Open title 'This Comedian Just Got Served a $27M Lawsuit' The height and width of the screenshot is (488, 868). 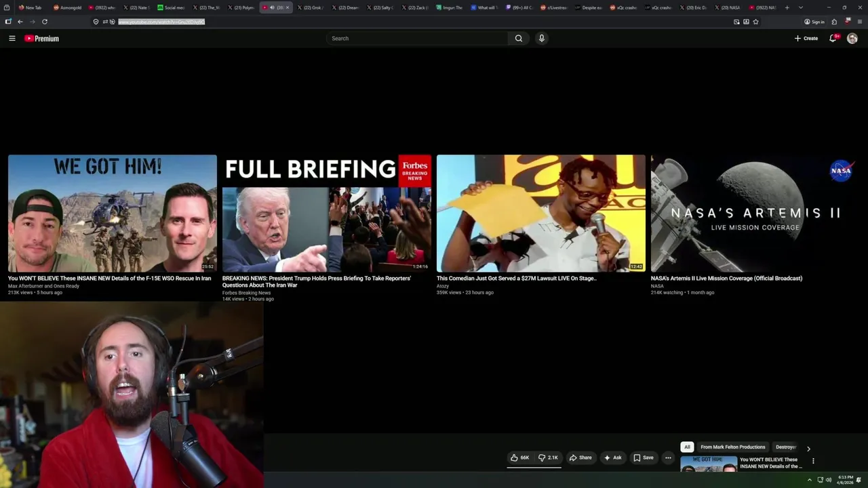tap(517, 279)
